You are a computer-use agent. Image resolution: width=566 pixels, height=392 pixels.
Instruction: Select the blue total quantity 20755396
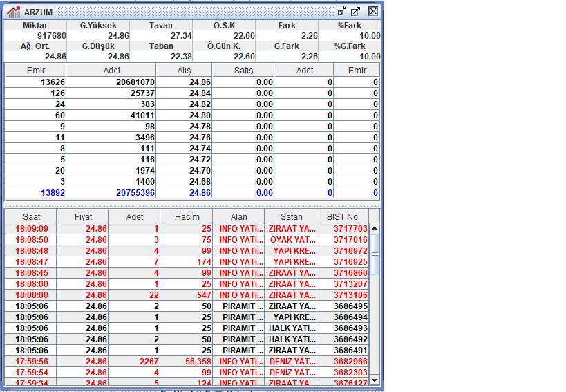135,193
